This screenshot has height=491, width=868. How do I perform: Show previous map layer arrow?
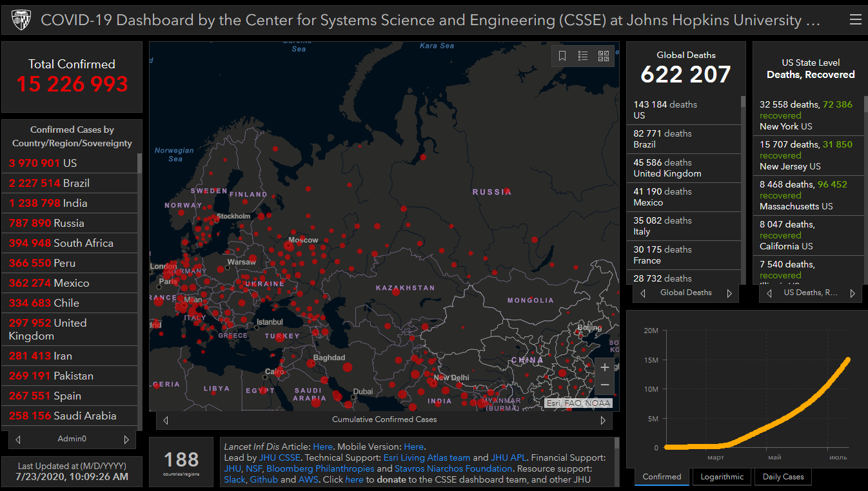pos(166,420)
